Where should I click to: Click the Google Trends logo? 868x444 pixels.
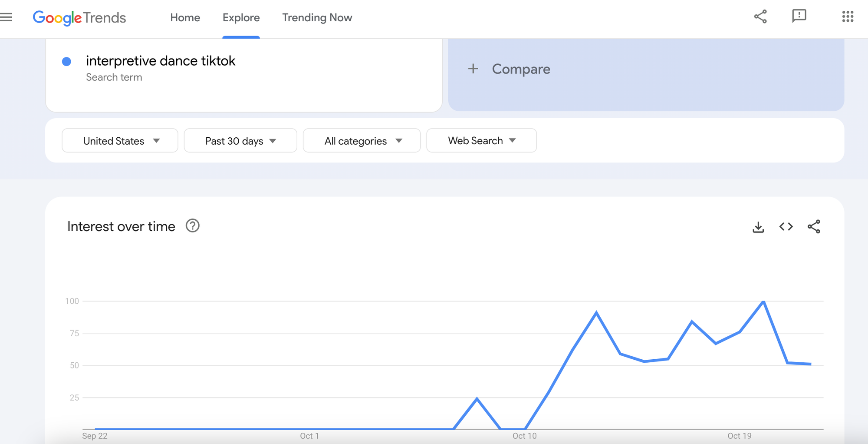[x=79, y=18]
